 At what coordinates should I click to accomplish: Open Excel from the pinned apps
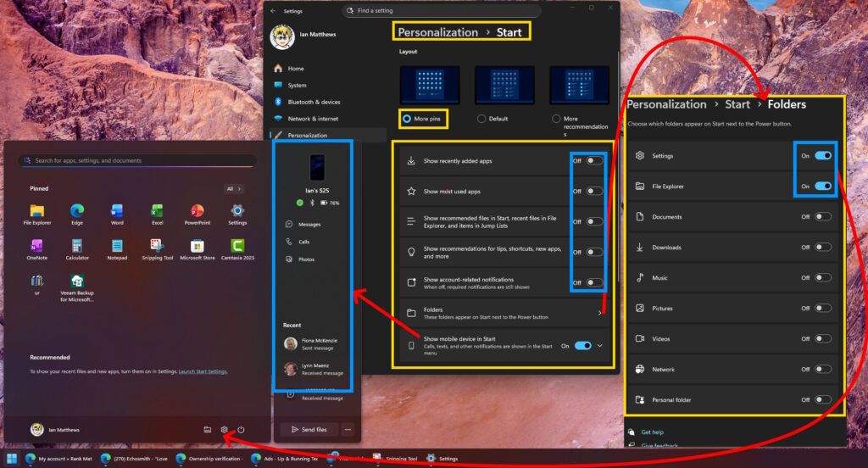157,214
